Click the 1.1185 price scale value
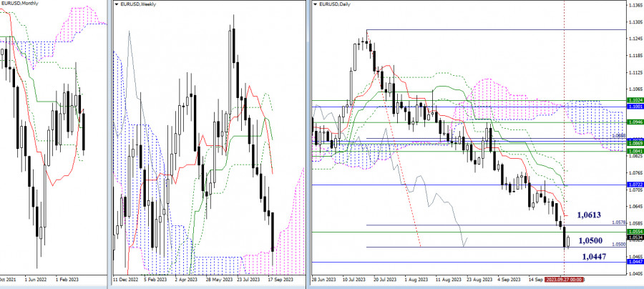This screenshot has height=289, width=644. coord(635,55)
